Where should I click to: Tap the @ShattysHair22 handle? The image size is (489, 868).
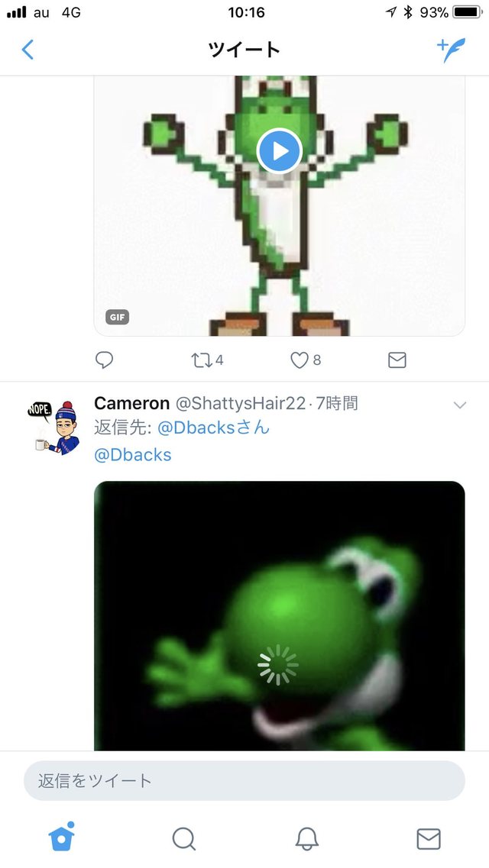coord(241,404)
